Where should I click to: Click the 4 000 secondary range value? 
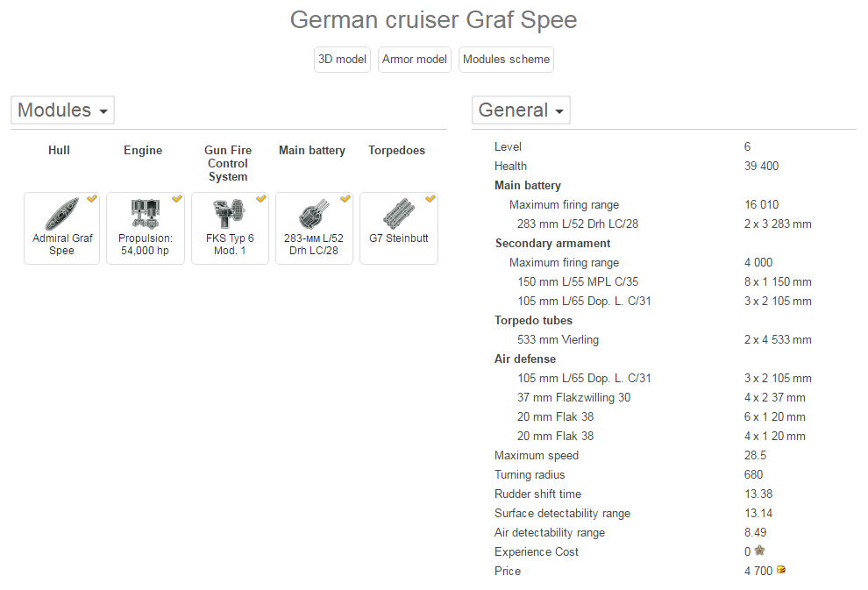(758, 262)
